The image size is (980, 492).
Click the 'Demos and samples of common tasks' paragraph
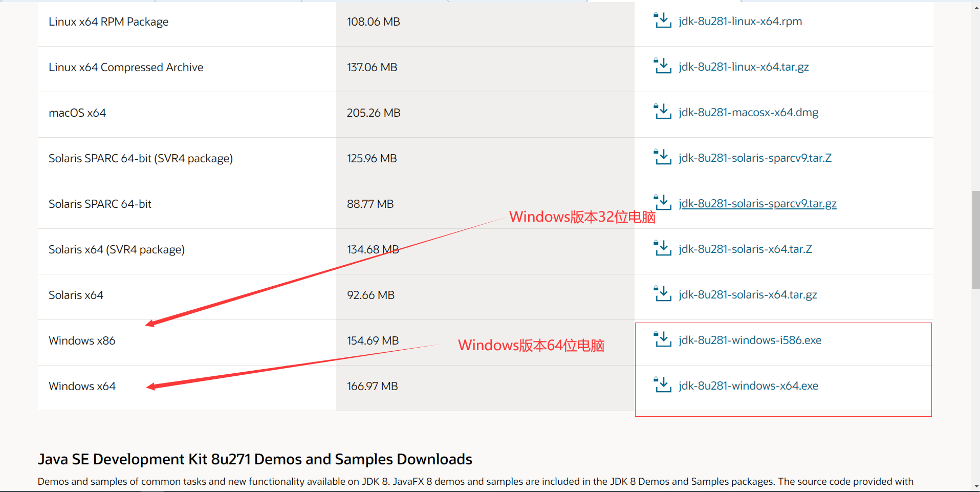coord(475,482)
